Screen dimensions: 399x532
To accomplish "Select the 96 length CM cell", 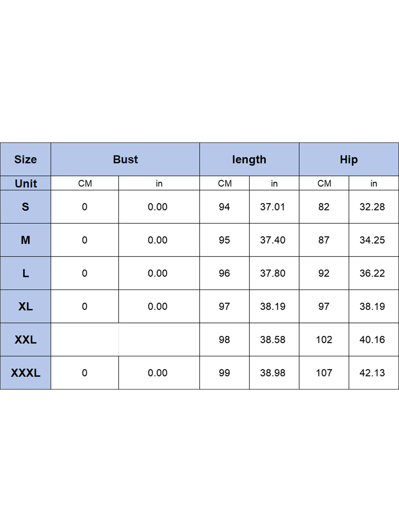I will pyautogui.click(x=225, y=273).
